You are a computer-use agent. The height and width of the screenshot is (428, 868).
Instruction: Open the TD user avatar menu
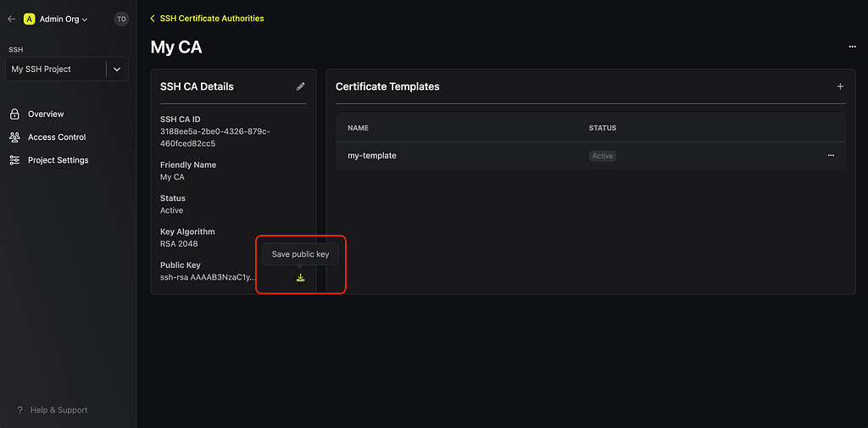tap(121, 19)
